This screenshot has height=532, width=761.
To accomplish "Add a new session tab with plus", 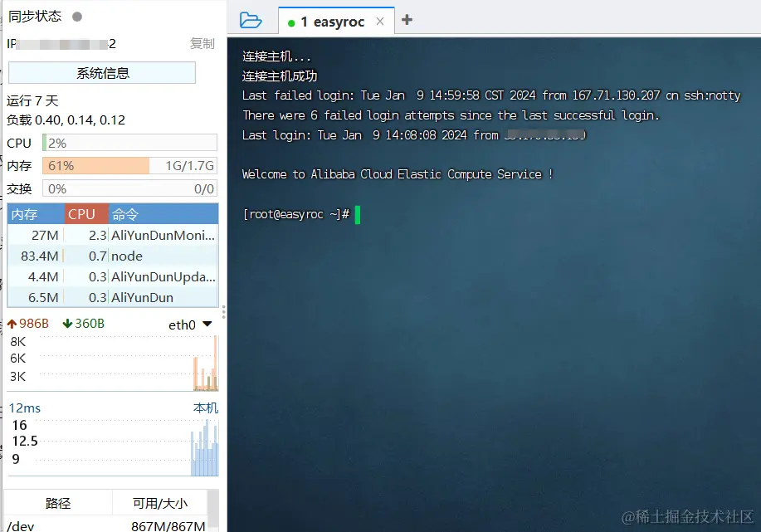I will [x=407, y=20].
